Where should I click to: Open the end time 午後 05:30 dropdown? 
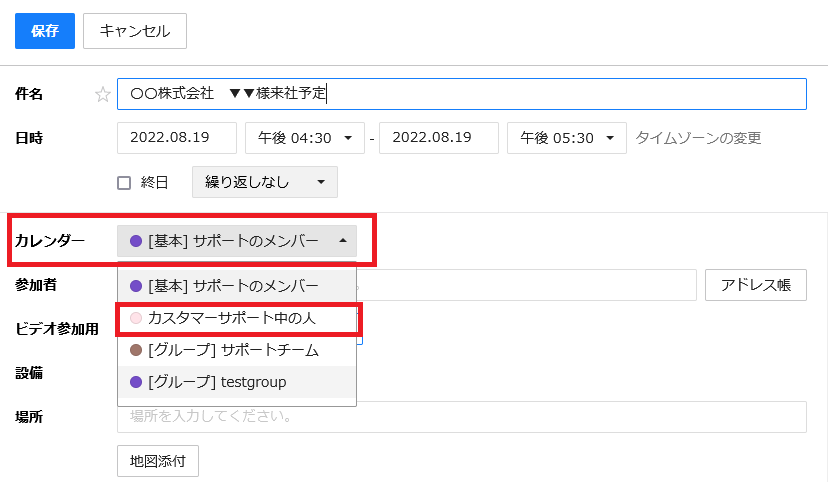[x=566, y=138]
